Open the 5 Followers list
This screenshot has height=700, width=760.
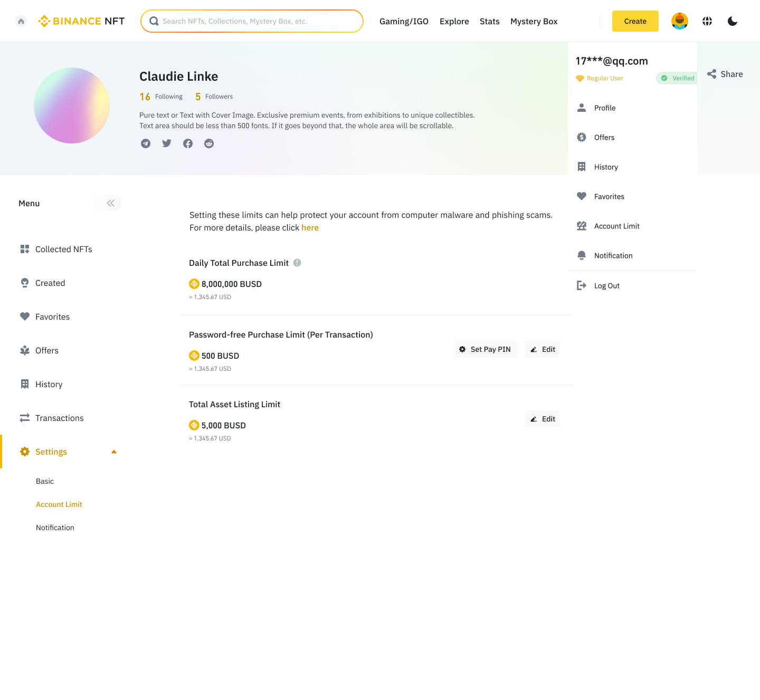pyautogui.click(x=214, y=97)
